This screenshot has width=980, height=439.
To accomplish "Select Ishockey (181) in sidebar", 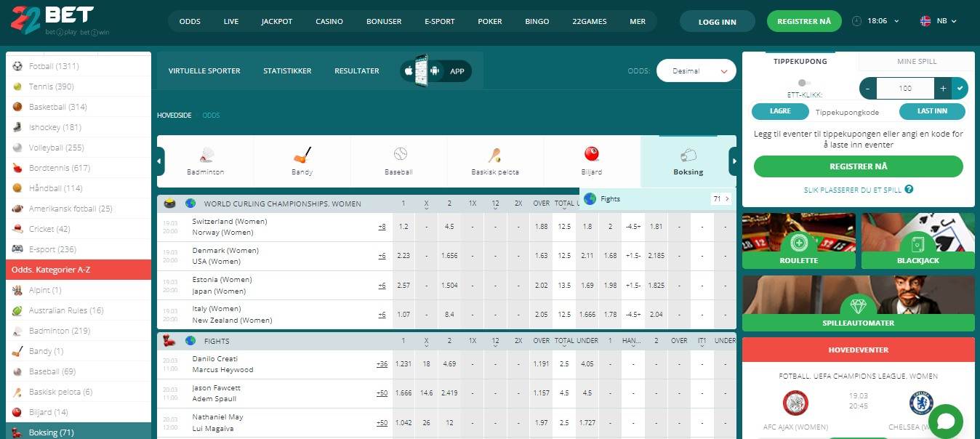I will coord(79,127).
